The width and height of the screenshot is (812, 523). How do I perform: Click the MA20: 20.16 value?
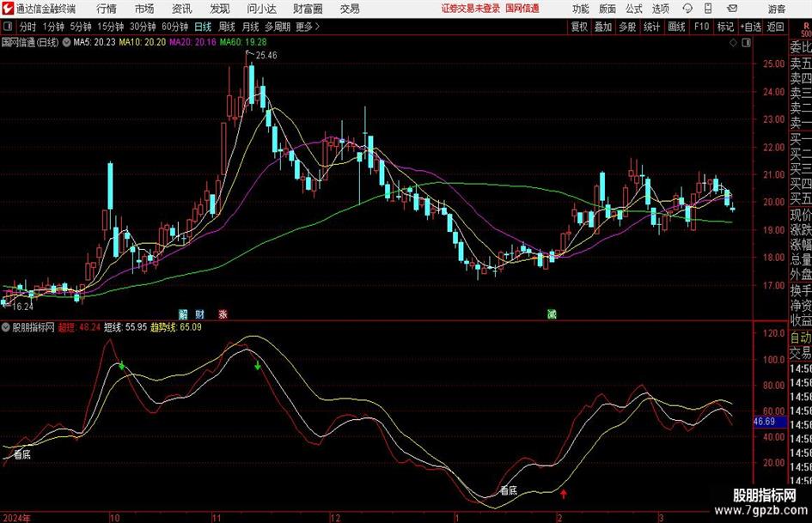pyautogui.click(x=192, y=42)
